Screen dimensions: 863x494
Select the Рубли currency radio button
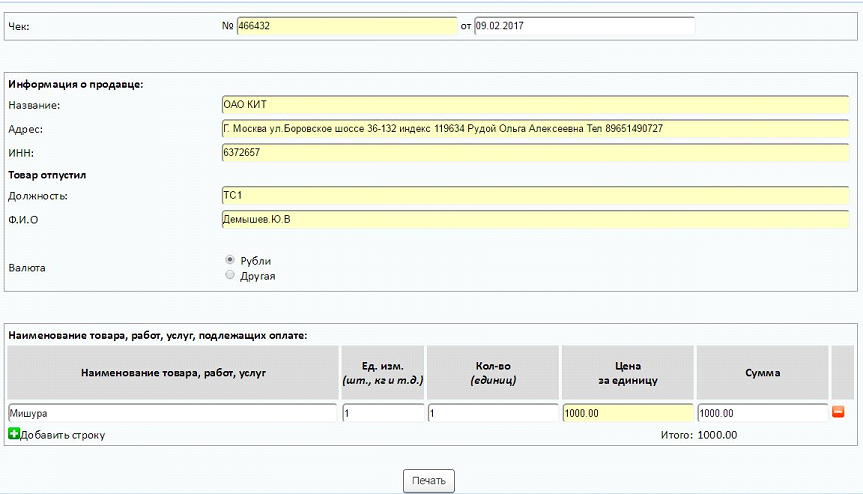pyautogui.click(x=231, y=260)
